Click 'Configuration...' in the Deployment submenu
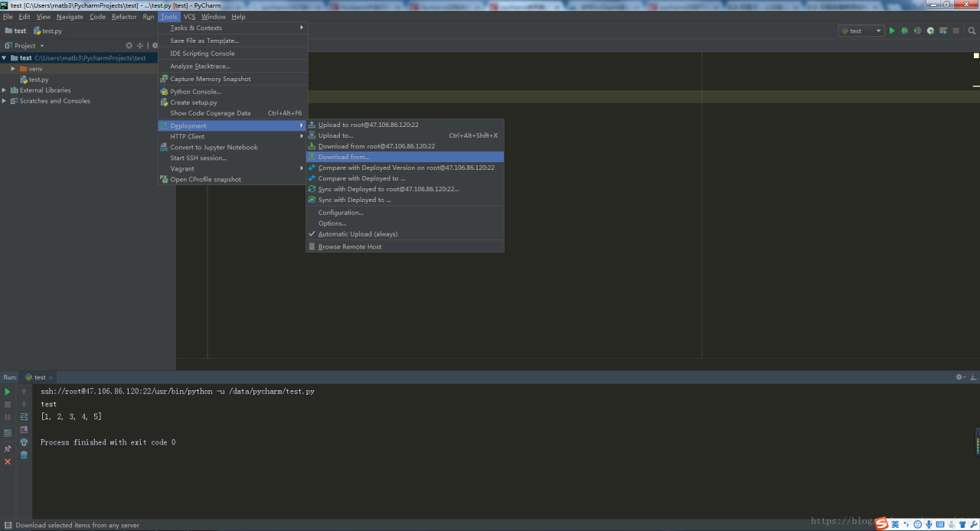The height and width of the screenshot is (531, 980). pos(341,213)
